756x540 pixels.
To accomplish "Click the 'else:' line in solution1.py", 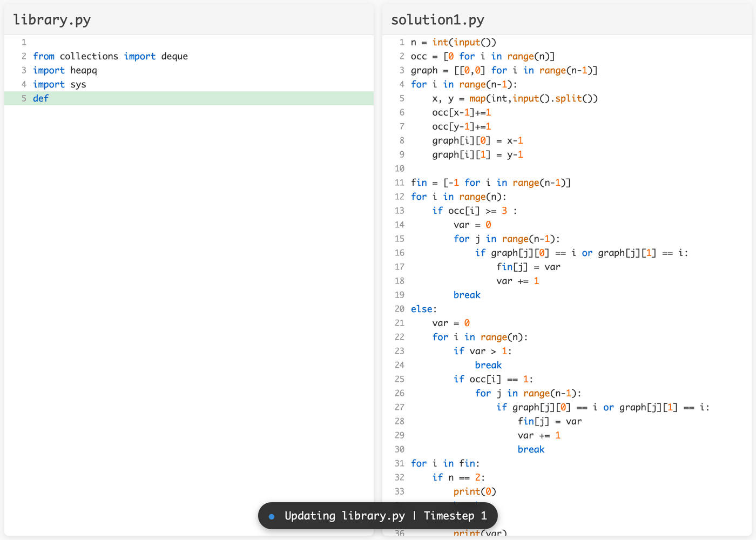I will pos(424,309).
